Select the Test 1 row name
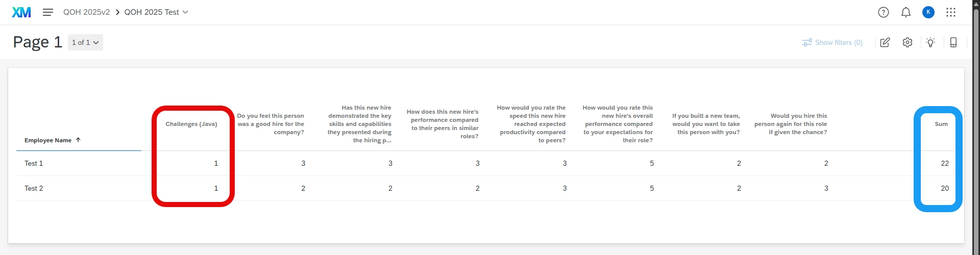980x255 pixels. [x=34, y=163]
